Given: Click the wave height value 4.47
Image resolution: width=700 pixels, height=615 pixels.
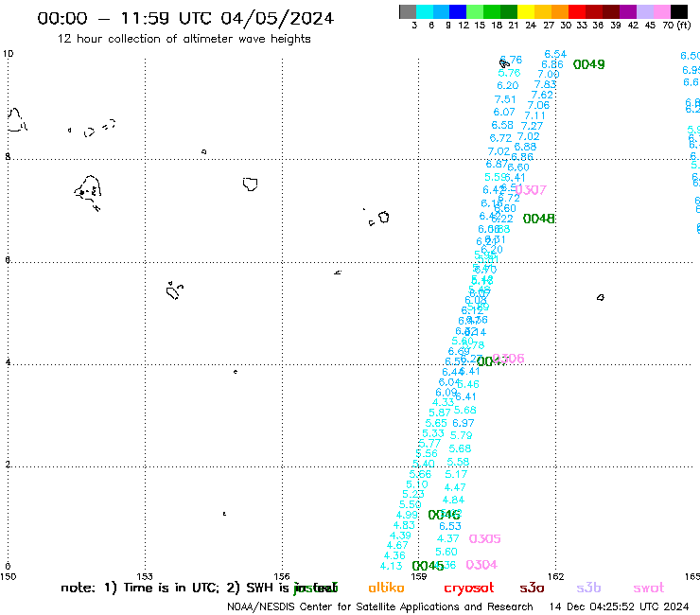Looking at the screenshot, I should [455, 487].
